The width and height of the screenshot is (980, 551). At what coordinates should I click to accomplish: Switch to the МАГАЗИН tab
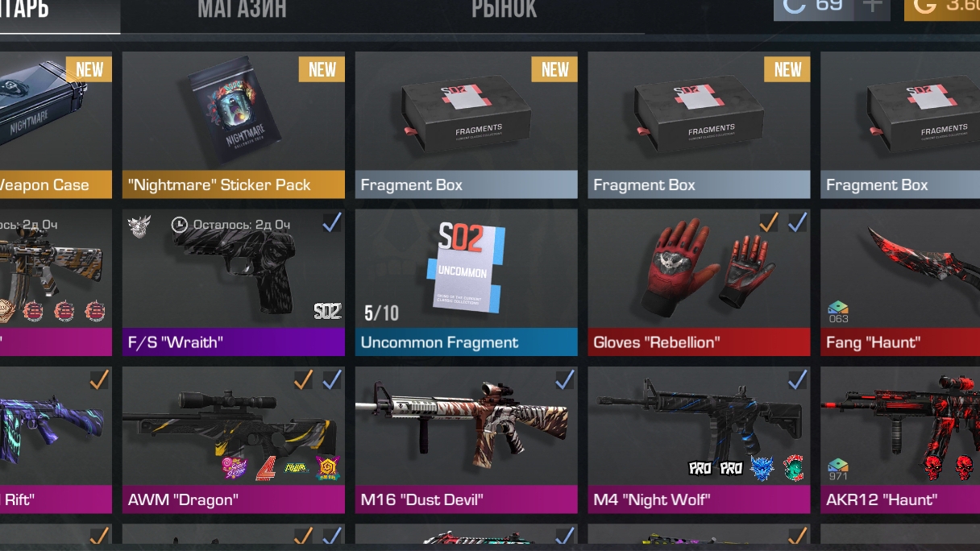[242, 10]
